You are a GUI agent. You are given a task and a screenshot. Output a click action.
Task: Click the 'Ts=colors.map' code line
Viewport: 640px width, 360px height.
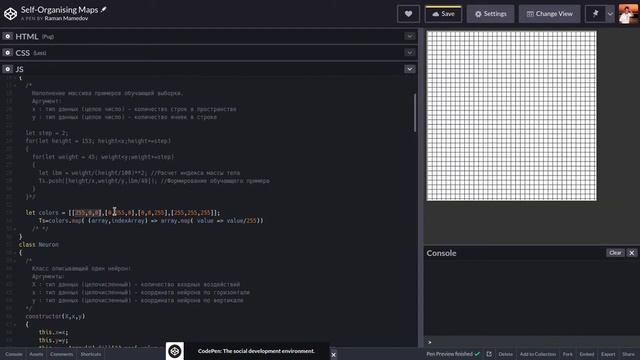[x=151, y=221]
